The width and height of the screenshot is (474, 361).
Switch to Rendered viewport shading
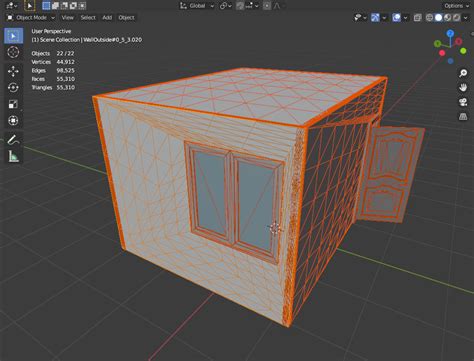tap(456, 17)
